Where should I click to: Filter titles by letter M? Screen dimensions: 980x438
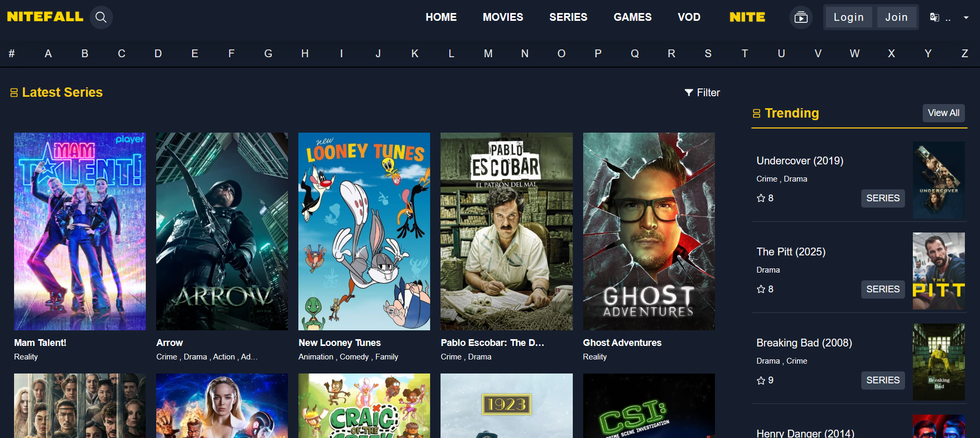488,54
